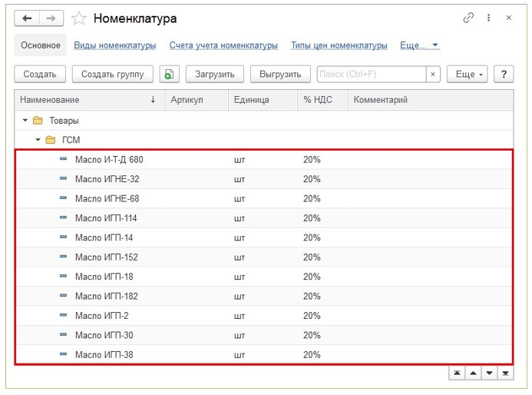Click the Поиск search input field
This screenshot has width=532, height=395.
point(371,75)
